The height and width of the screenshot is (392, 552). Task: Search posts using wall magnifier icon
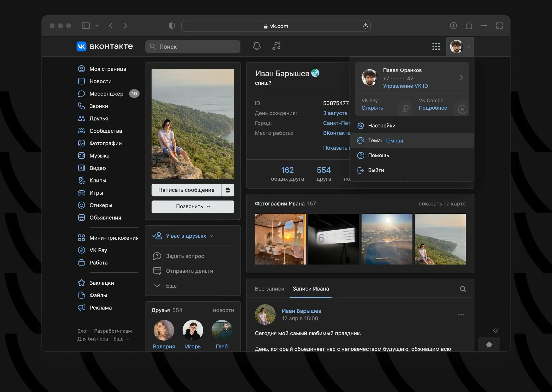pyautogui.click(x=462, y=289)
